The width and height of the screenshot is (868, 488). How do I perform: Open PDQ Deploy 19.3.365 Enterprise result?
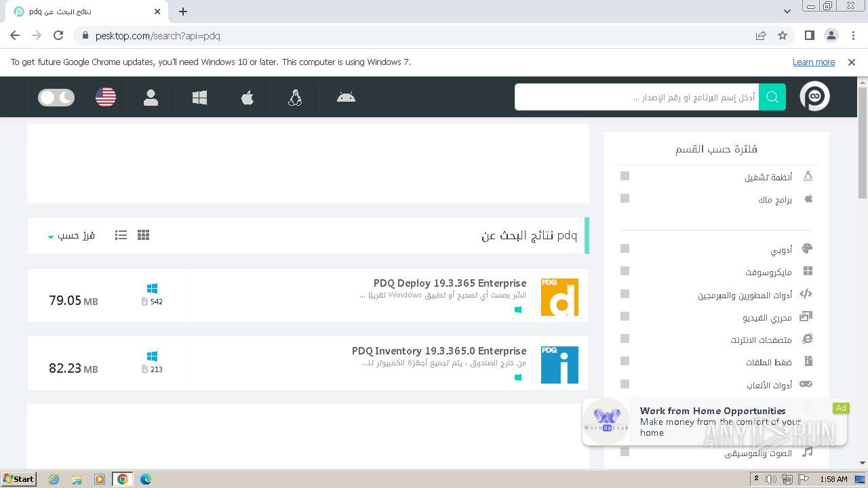pos(450,283)
